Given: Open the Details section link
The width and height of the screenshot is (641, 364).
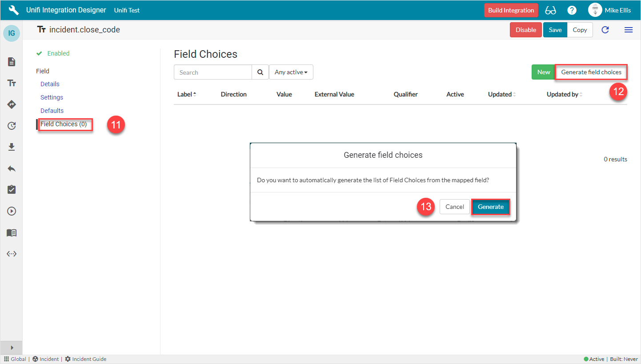Looking at the screenshot, I should point(50,84).
